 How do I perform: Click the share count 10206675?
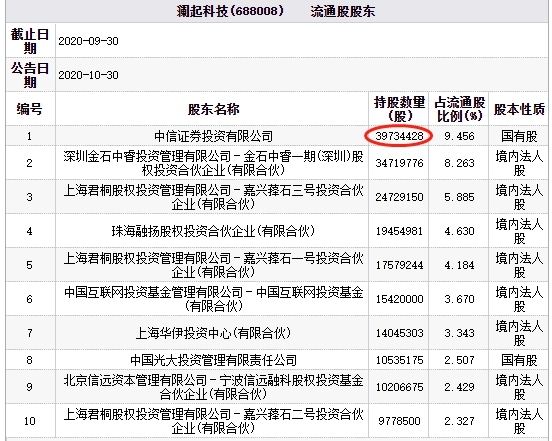[x=399, y=387]
